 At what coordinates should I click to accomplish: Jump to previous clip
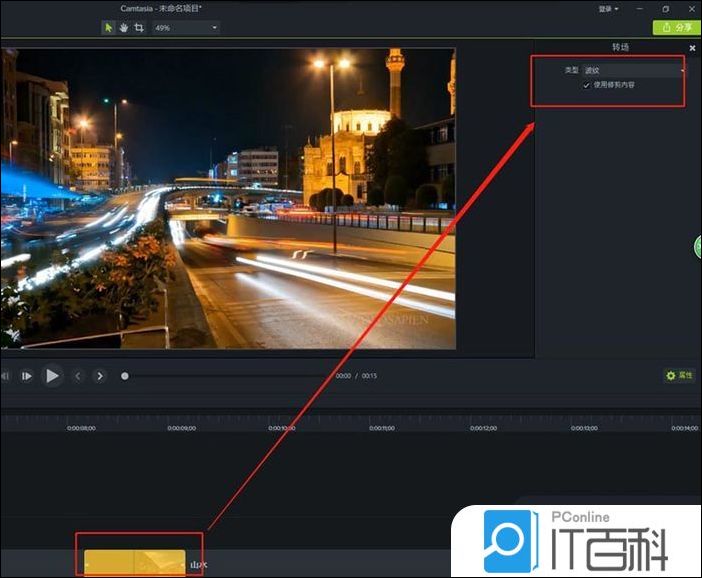coord(78,376)
